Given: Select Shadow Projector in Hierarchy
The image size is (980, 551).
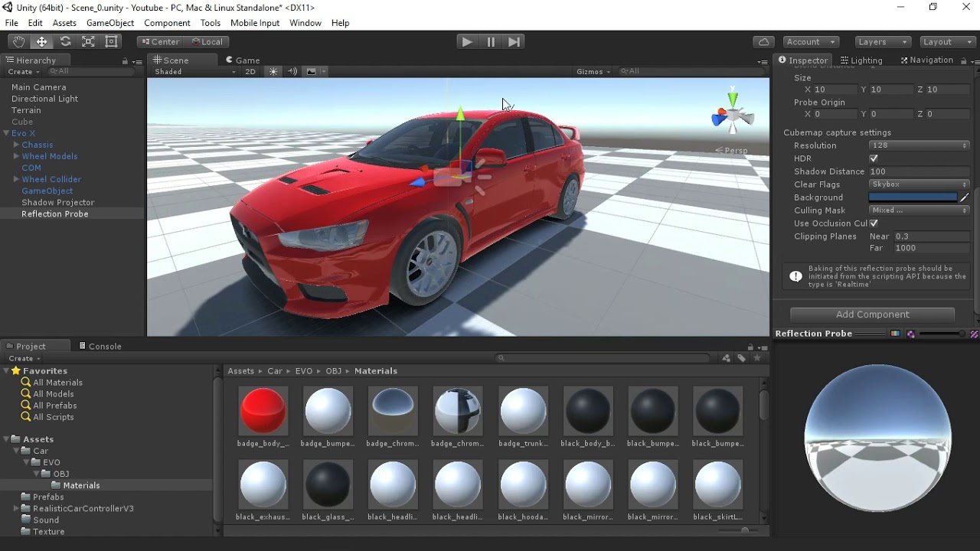Looking at the screenshot, I should point(58,202).
